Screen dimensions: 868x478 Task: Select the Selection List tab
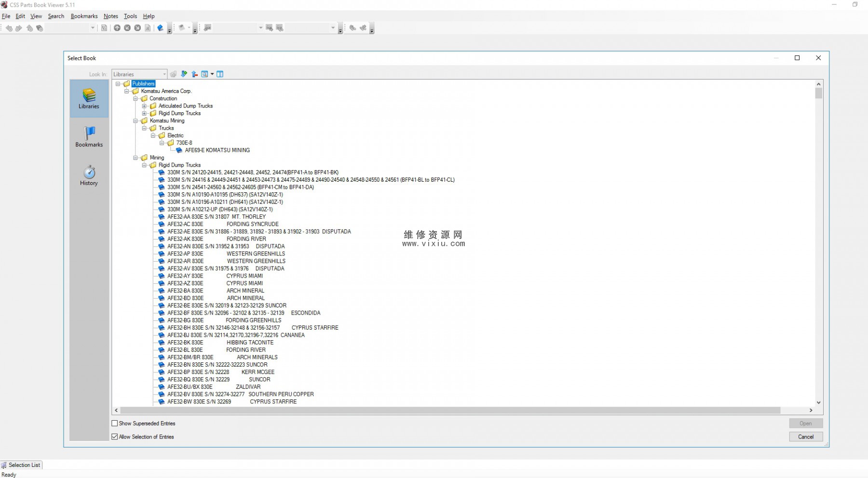pyautogui.click(x=22, y=465)
